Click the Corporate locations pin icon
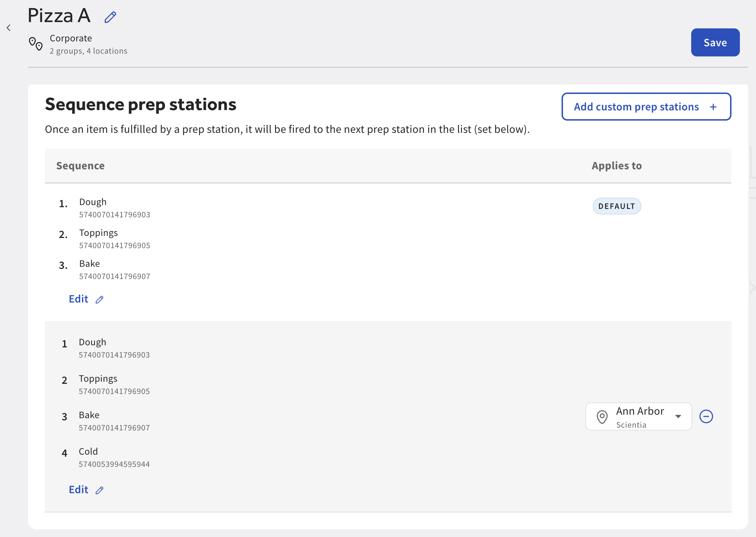 click(x=36, y=44)
